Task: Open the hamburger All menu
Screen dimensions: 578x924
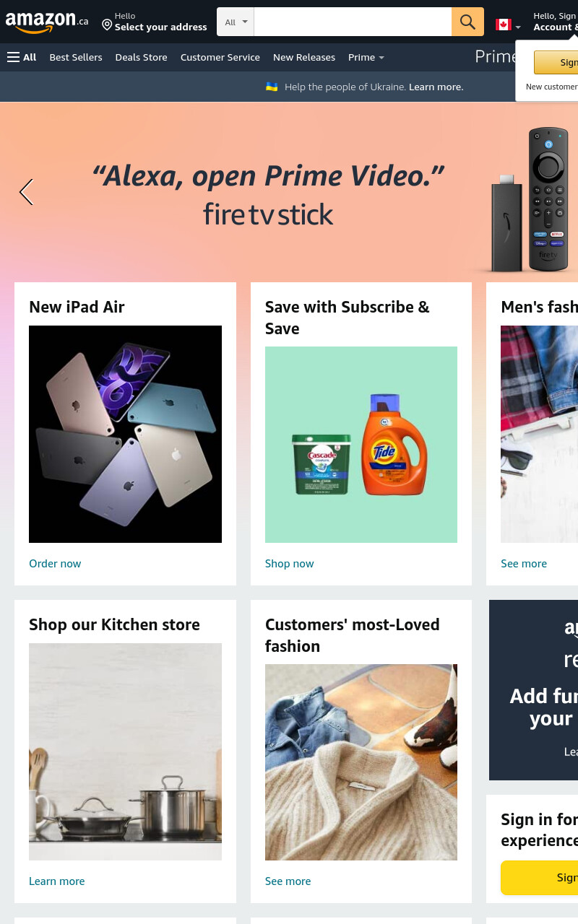Action: [22, 57]
